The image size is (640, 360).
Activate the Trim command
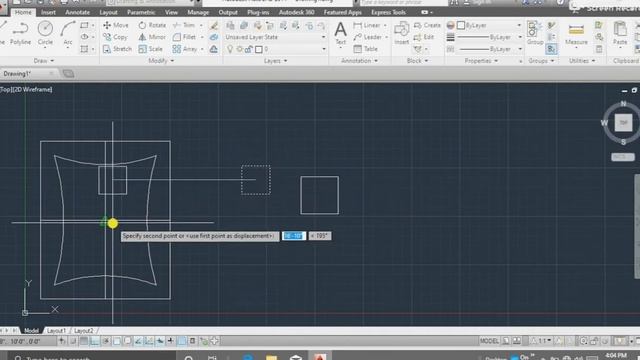(184, 25)
